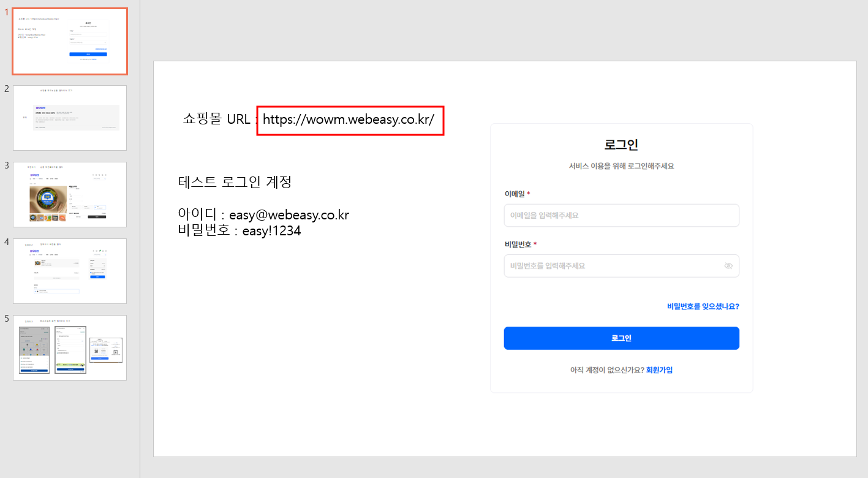Image resolution: width=868 pixels, height=478 pixels.
Task: Select the 쇼핑몰 URL label text
Action: tap(216, 120)
